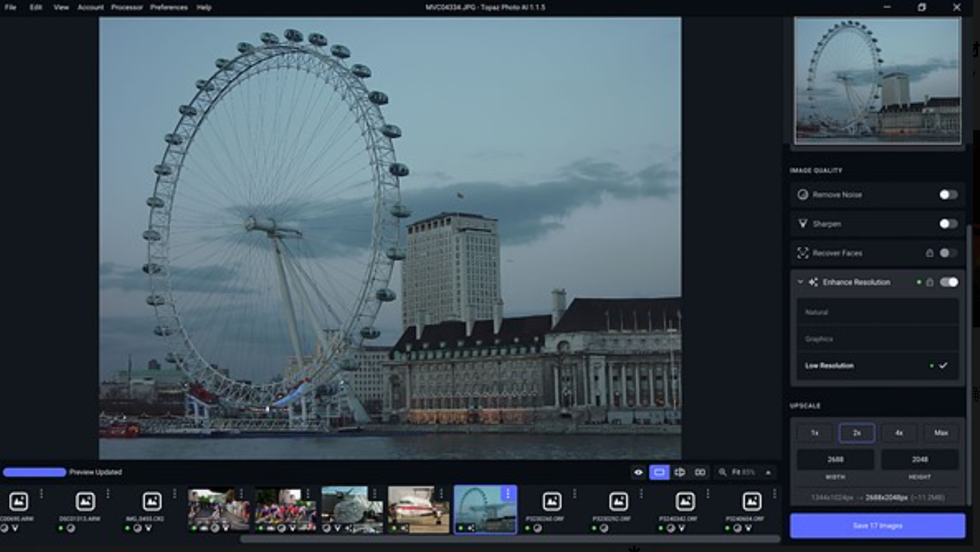Viewport: 980px width, 552px height.
Task: Click the placeholder image icon of DSC01313.ARW
Action: click(85, 501)
